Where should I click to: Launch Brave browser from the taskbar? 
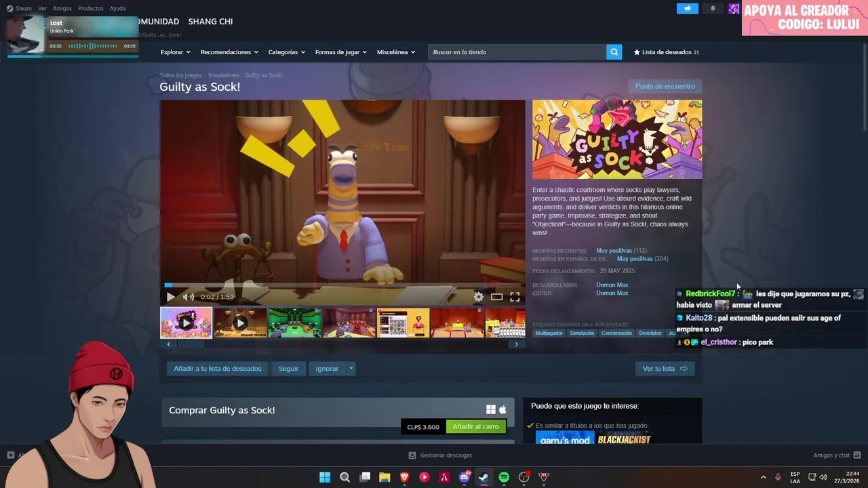[x=405, y=477]
